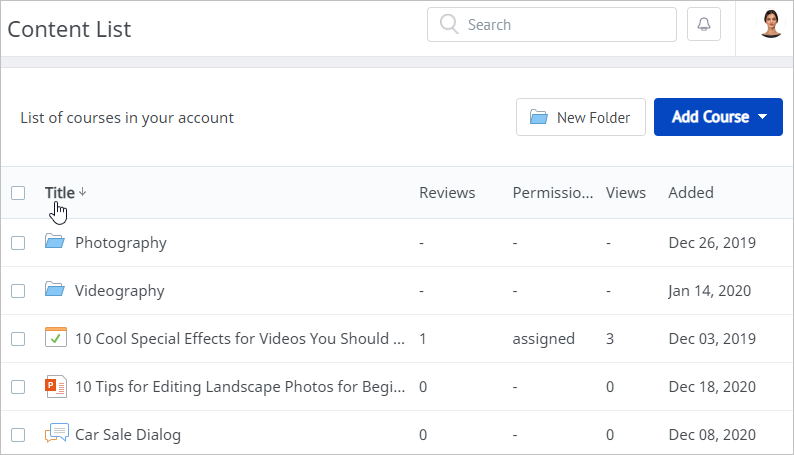Screen dimensions: 794x455
Task: Click the date Dec 08, 2020
Action: (712, 435)
